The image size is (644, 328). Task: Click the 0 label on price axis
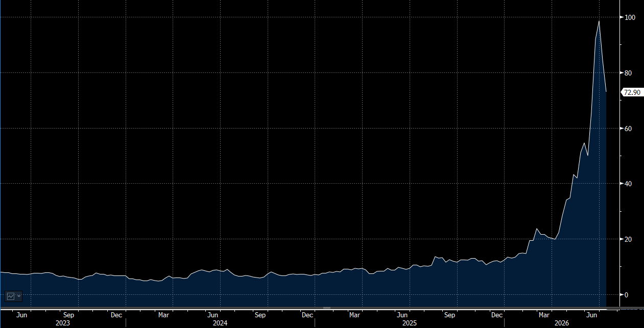tap(627, 295)
